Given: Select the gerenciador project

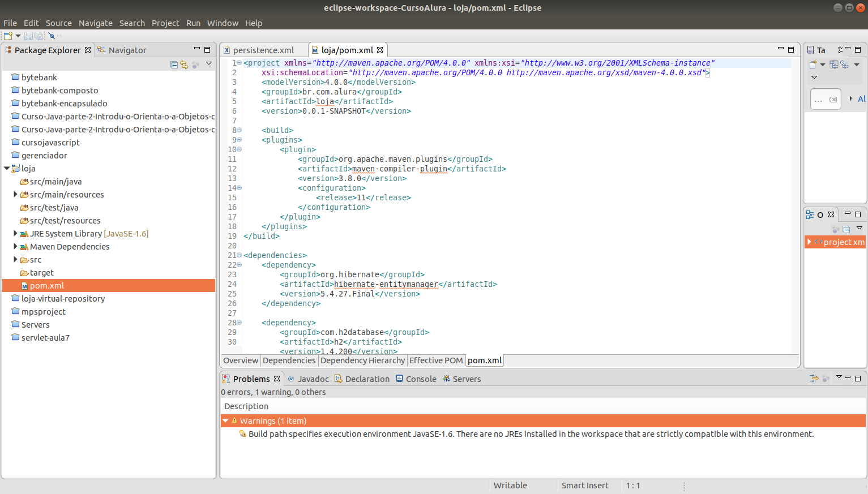Looking at the screenshot, I should pos(40,155).
